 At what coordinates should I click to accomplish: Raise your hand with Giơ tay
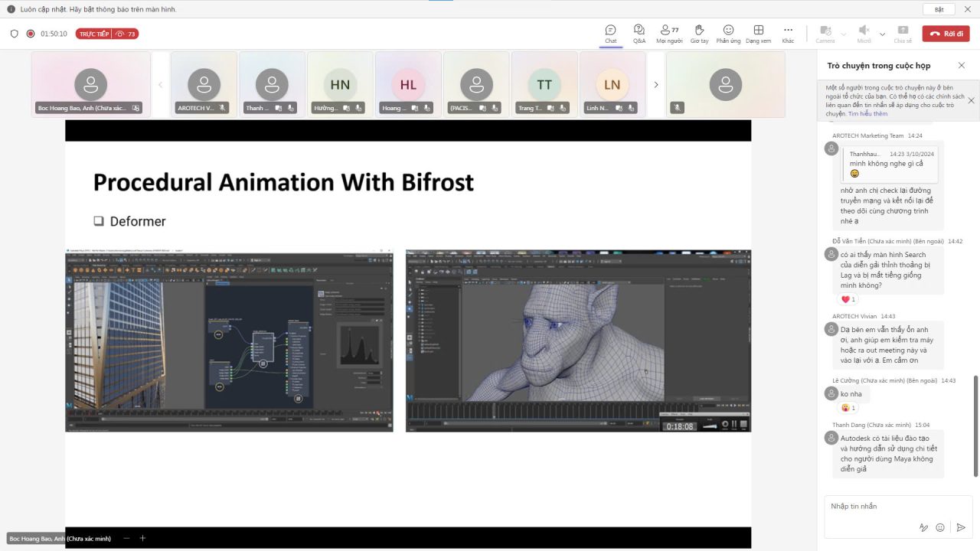(x=698, y=33)
